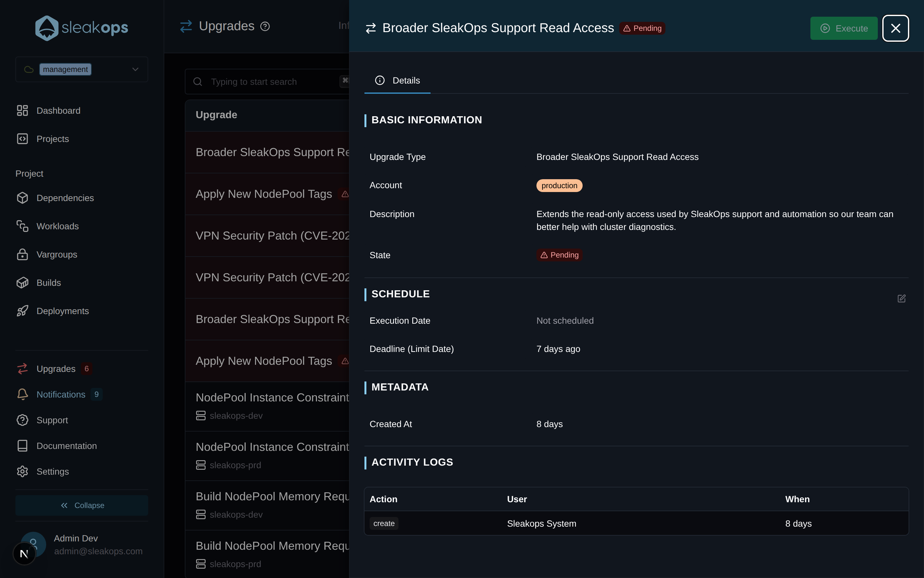Click the Upgrades count badge 6
924x578 pixels.
(x=87, y=369)
